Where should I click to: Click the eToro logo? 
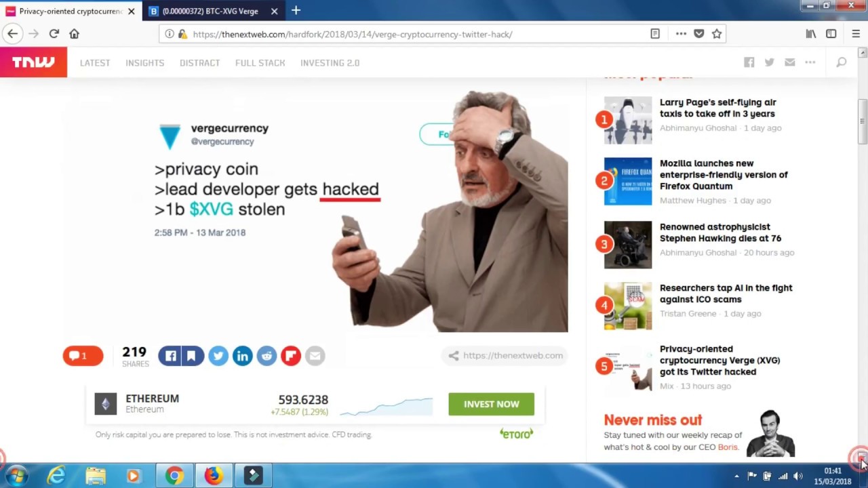[x=517, y=434]
